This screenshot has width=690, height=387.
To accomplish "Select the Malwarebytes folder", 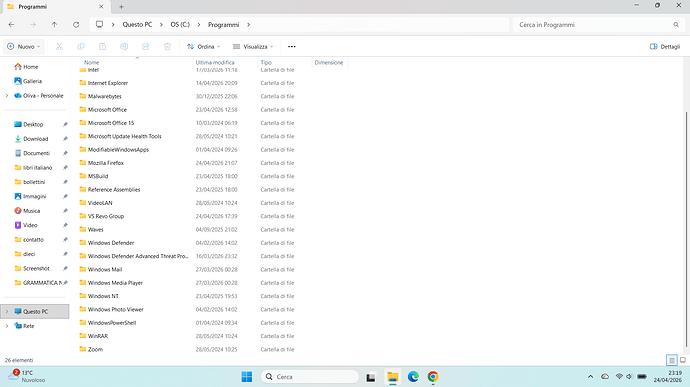I will click(100, 96).
